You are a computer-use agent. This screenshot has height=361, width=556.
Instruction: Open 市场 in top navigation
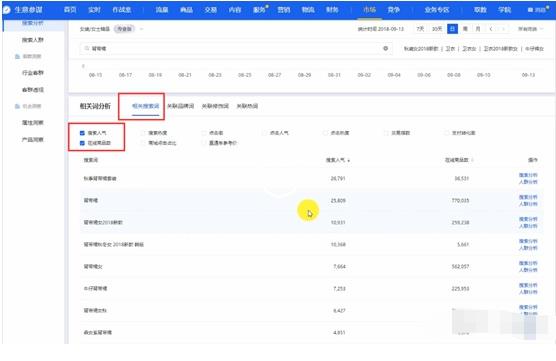[x=369, y=10]
